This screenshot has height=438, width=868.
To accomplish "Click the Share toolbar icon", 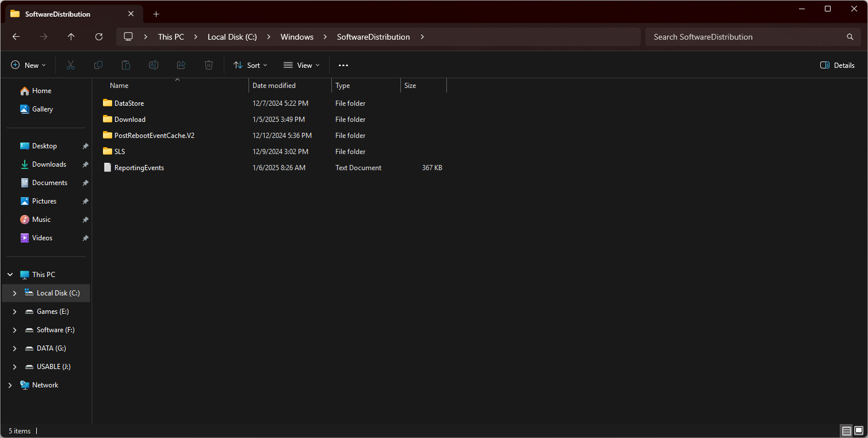I will click(x=181, y=65).
